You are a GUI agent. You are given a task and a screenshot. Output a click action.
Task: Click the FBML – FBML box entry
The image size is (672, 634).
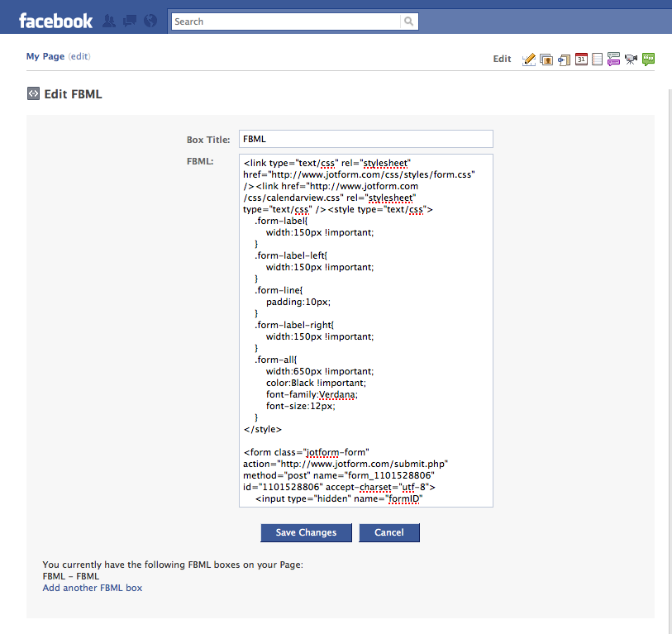click(71, 576)
